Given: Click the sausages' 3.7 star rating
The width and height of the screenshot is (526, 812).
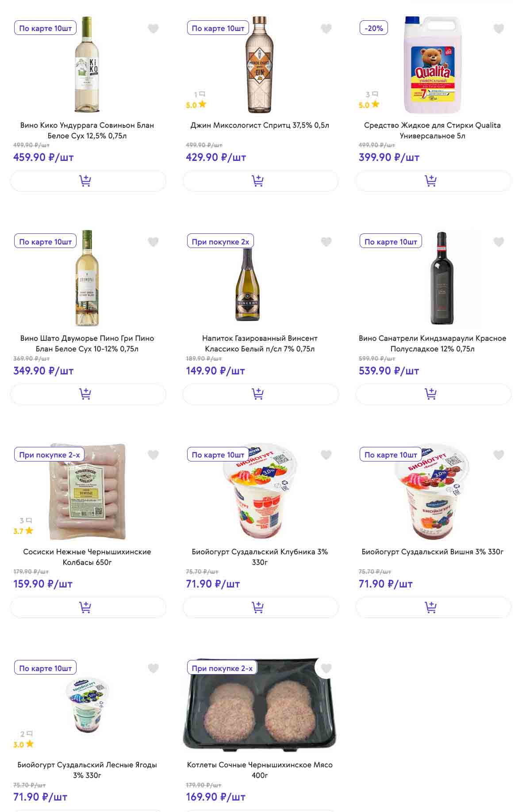Looking at the screenshot, I should point(23,531).
